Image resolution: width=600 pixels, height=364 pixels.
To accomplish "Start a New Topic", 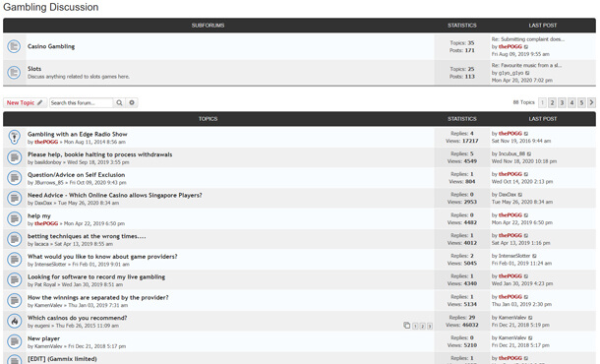I will coord(25,102).
